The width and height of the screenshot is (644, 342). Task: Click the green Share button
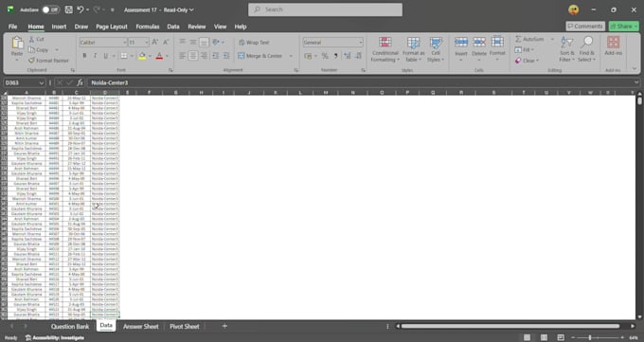[x=623, y=27]
